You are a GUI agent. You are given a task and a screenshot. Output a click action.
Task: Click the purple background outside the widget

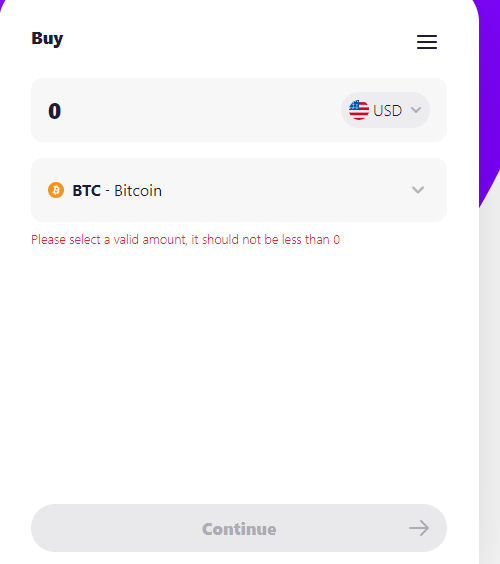tap(490, 90)
